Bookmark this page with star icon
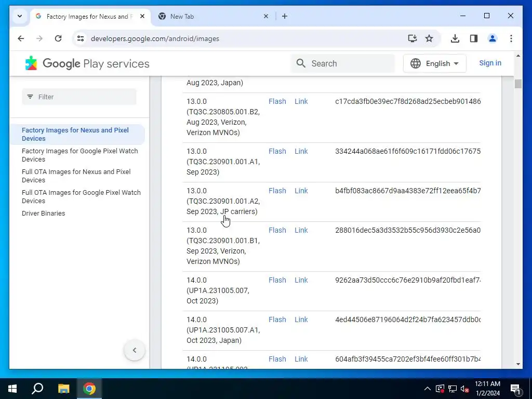 click(x=429, y=38)
